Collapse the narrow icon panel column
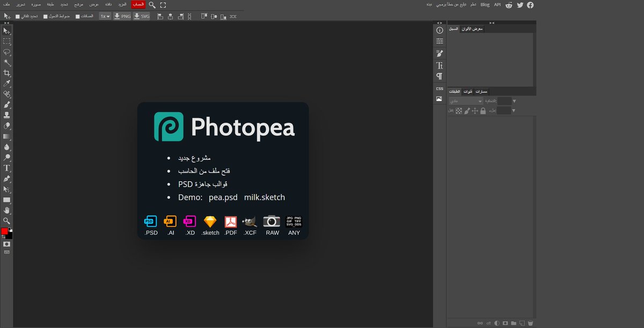This screenshot has height=328, width=644. [440, 23]
